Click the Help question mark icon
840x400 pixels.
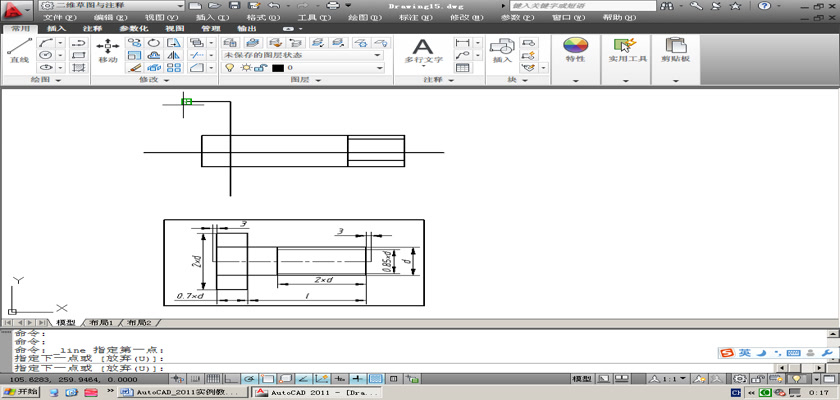pos(764,6)
